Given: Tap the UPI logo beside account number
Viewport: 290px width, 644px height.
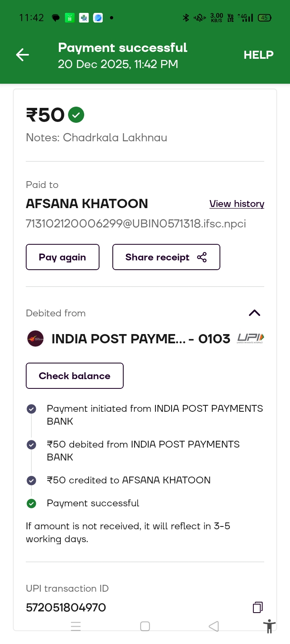Looking at the screenshot, I should 251,339.
